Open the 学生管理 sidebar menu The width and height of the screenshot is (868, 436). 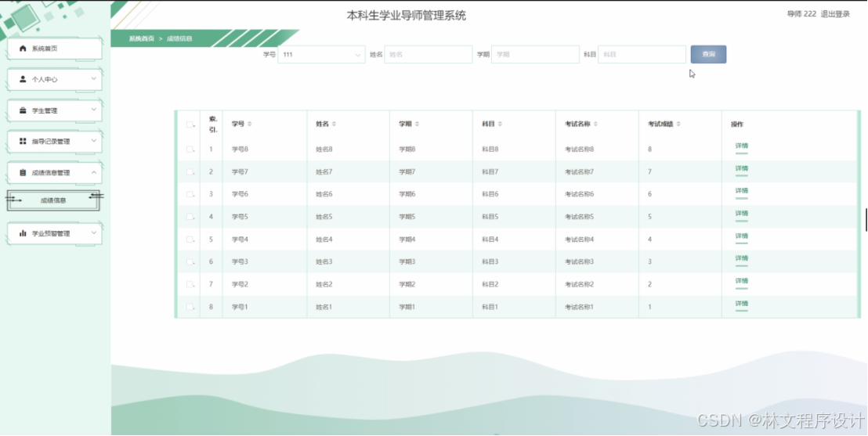pos(54,110)
